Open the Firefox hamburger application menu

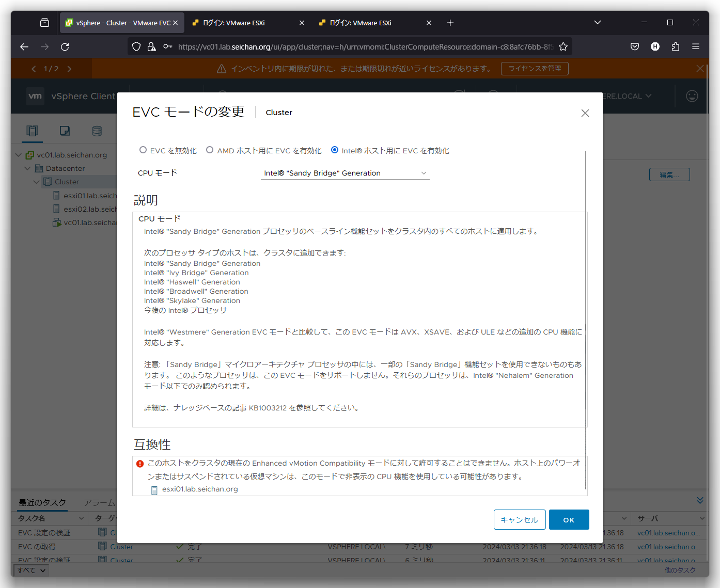(x=696, y=47)
